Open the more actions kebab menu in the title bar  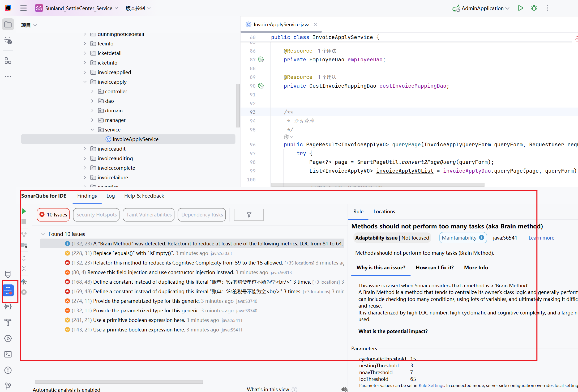coord(547,8)
